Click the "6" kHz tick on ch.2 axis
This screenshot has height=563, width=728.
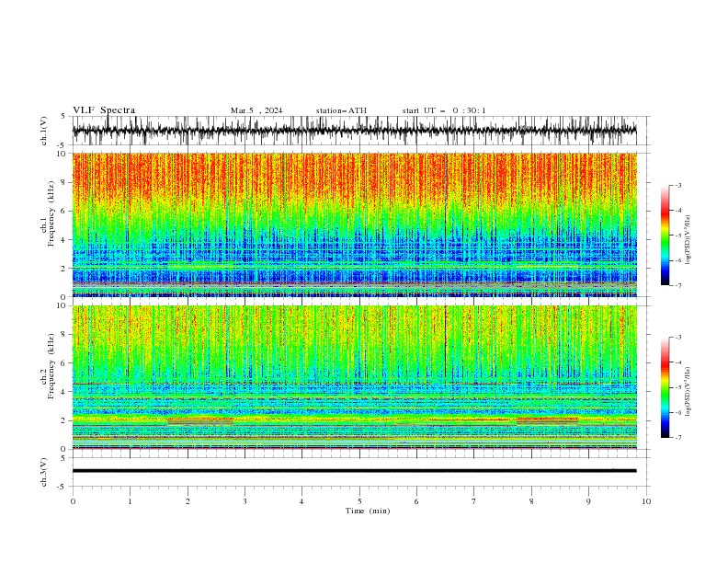coord(64,363)
